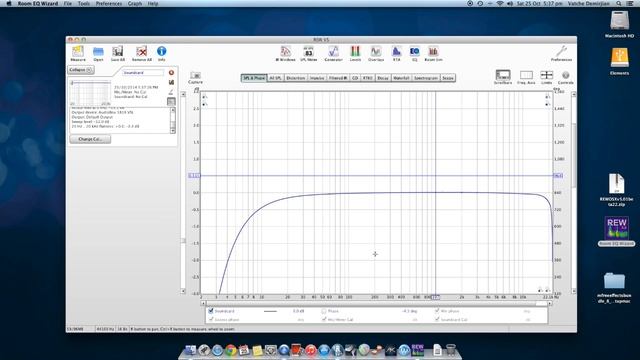This screenshot has height=360, width=640.
Task: Open Trash in the Dock
Action: pos(451,350)
